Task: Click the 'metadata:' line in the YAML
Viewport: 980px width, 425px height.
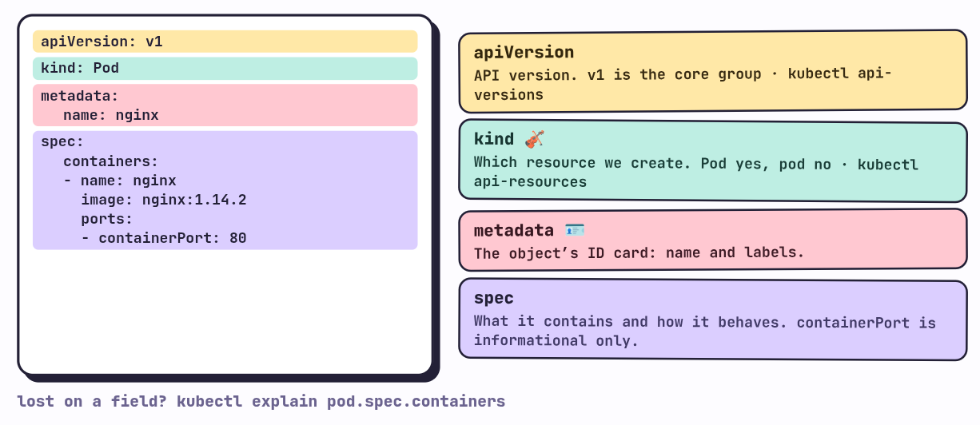Action: coord(80,96)
